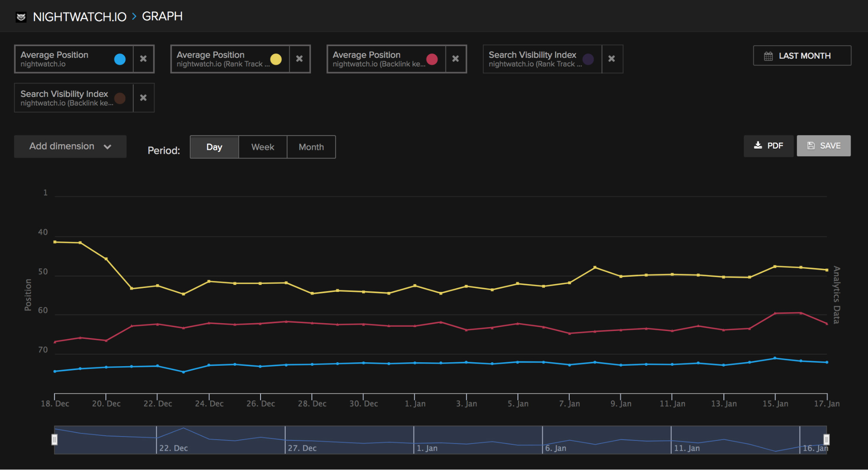
Task: Select the Week period toggle
Action: point(263,147)
